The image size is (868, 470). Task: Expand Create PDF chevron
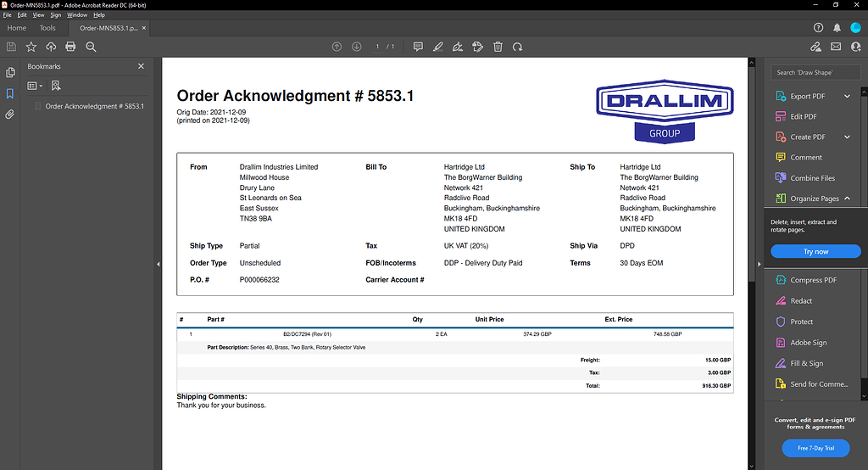pyautogui.click(x=847, y=137)
